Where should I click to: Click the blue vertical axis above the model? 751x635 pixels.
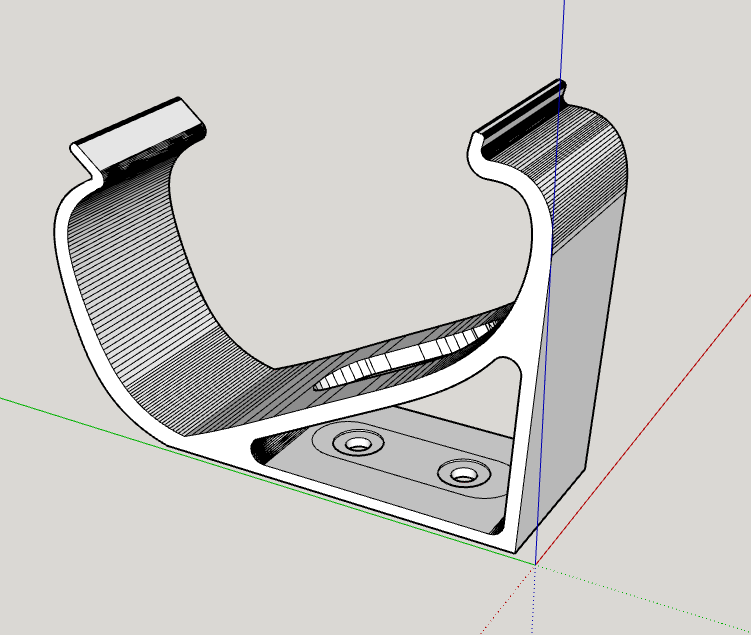pyautogui.click(x=562, y=41)
